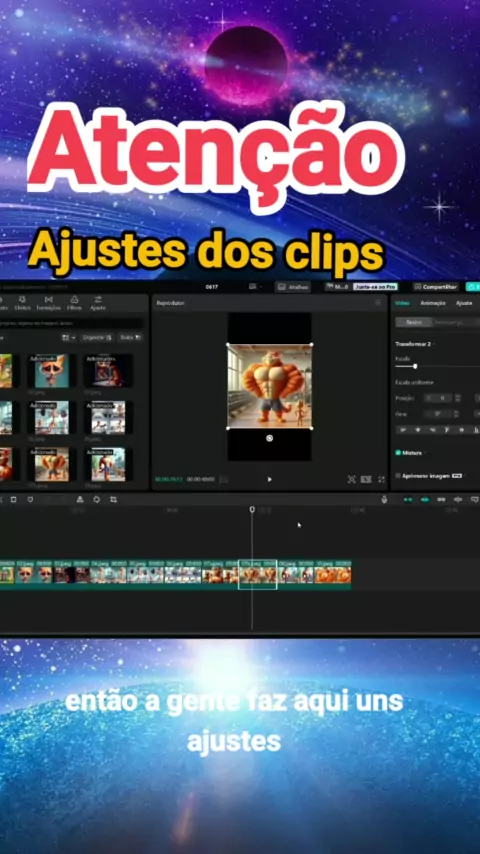Select the highlighted muscular cat clip in timeline
The width and height of the screenshot is (480, 854).
tap(258, 575)
